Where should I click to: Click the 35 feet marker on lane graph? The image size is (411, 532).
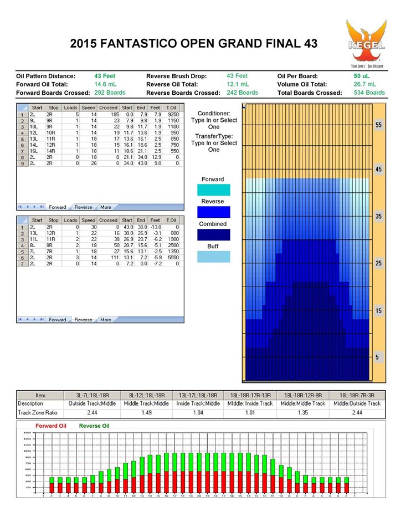pyautogui.click(x=378, y=216)
